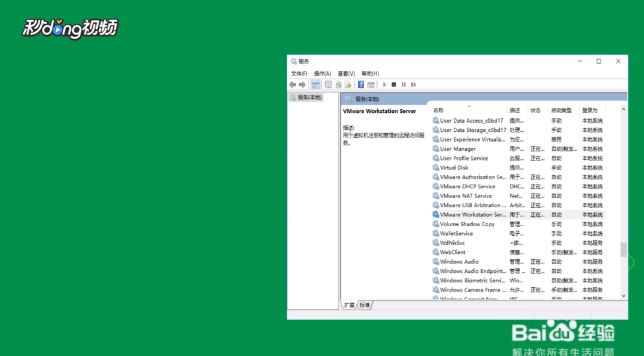
Task: Click the 服务 window title icon
Action: pos(293,61)
